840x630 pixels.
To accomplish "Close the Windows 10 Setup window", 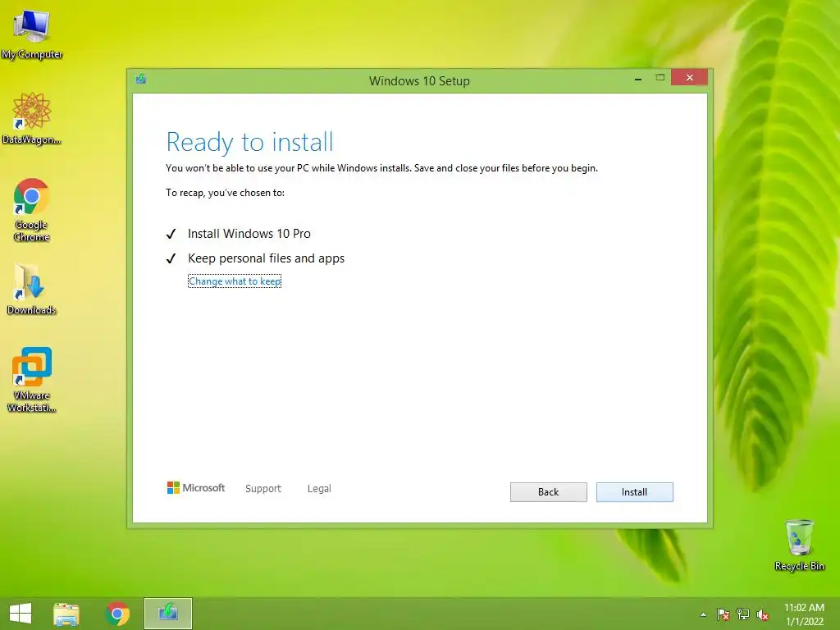I will pyautogui.click(x=689, y=78).
